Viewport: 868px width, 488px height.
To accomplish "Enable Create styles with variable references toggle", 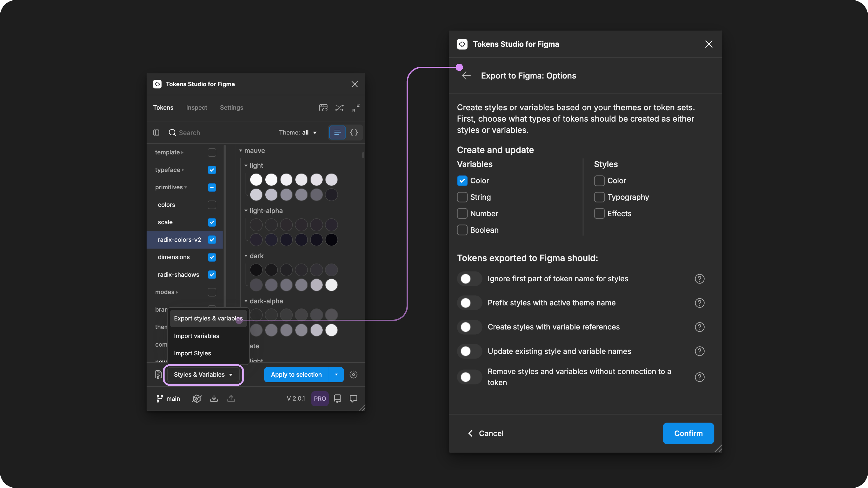I will 469,327.
